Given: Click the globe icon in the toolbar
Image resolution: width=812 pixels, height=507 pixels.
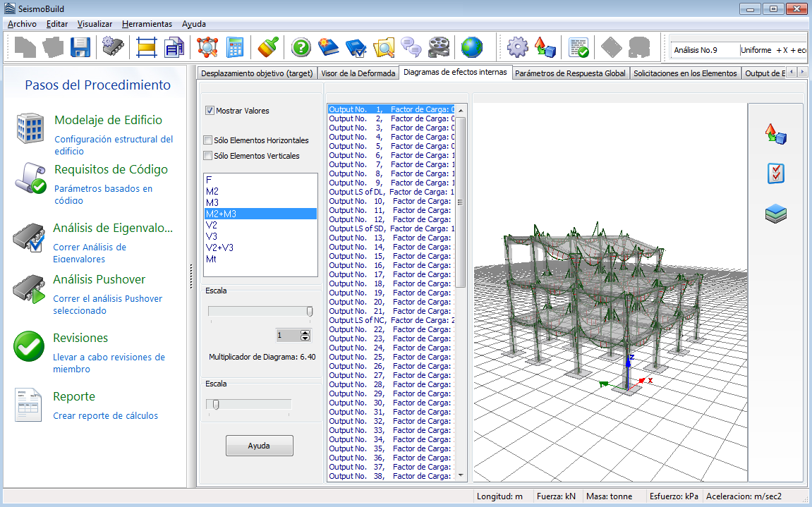Looking at the screenshot, I should point(472,47).
